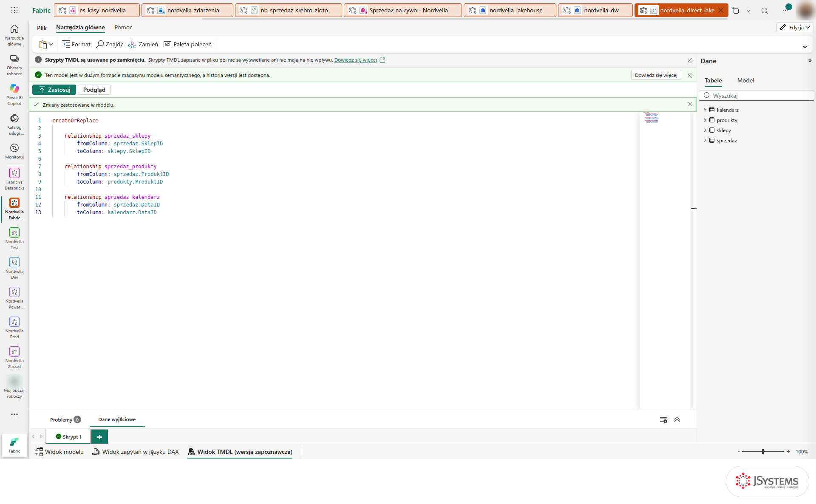Viewport: 816px width, 504px height.
Task: Switch to the Problemy tab
Action: (65, 419)
